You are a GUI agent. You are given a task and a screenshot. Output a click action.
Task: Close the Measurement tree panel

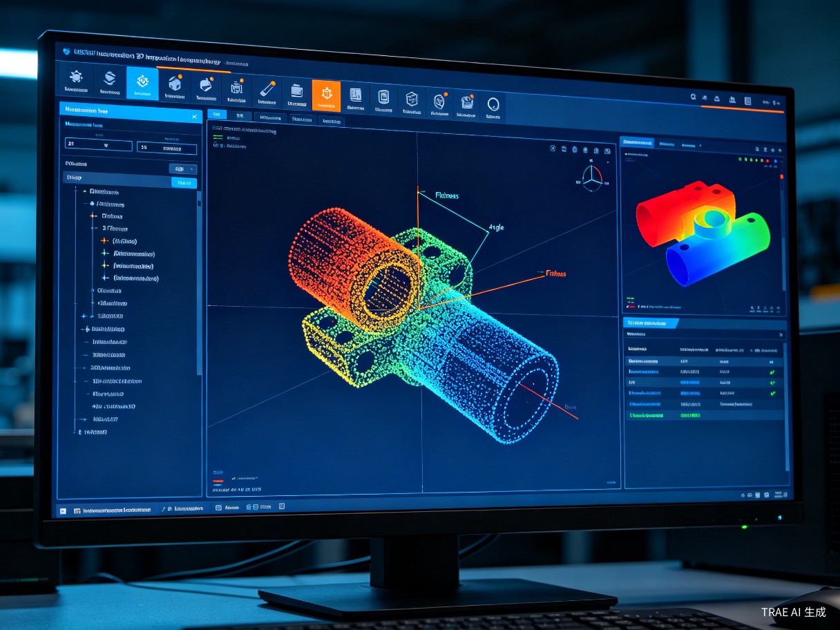(194, 117)
